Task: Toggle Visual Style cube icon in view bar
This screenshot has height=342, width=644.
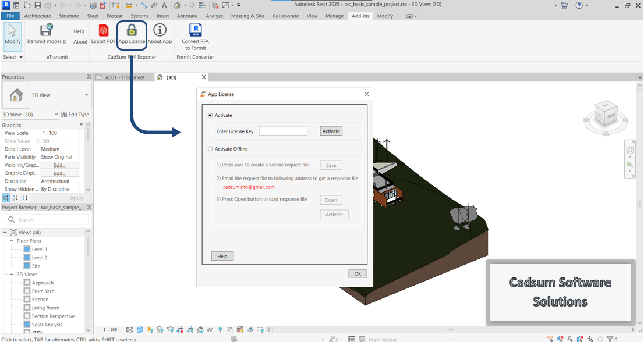Action: point(140,330)
